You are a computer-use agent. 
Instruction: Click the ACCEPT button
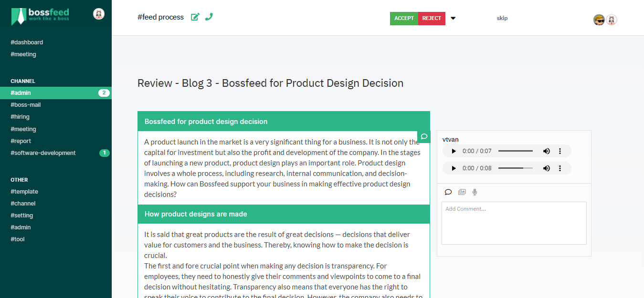click(x=404, y=18)
